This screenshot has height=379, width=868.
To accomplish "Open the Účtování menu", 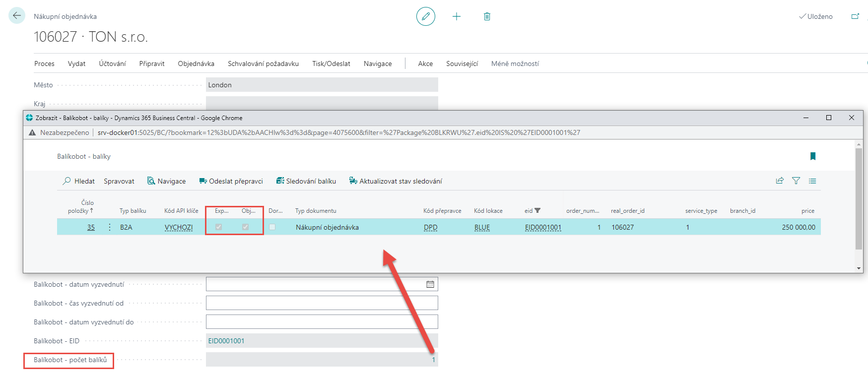I will click(112, 63).
